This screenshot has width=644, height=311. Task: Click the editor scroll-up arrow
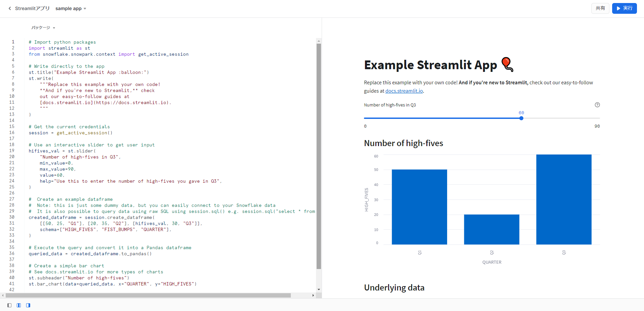click(x=319, y=41)
